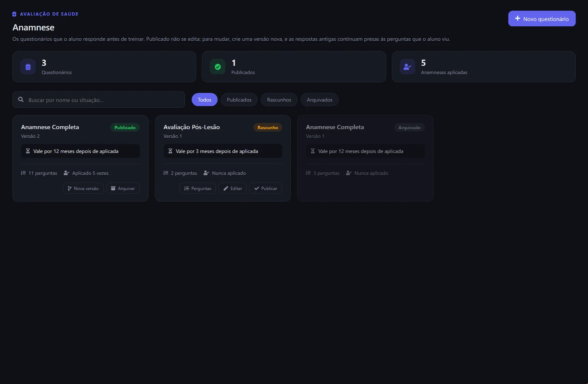
Task: Click the text Aplicado 5 vezes
Action: pyautogui.click(x=90, y=173)
